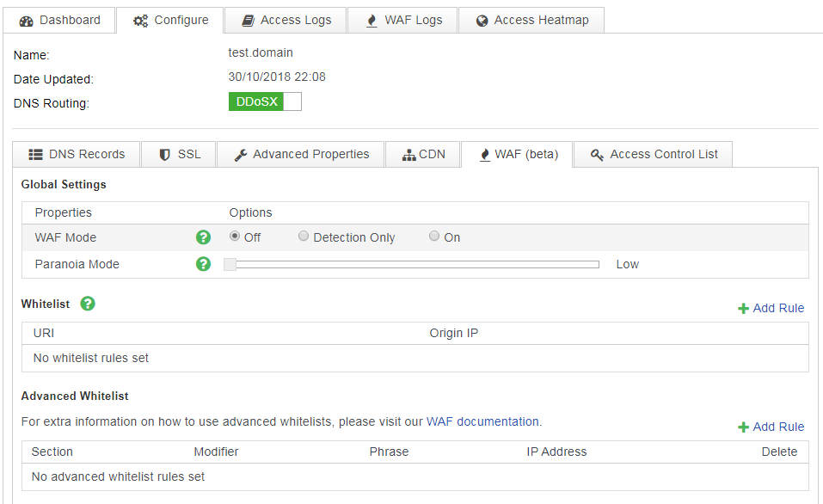The image size is (823, 504).
Task: Toggle the DDoSX DNS Routing switch
Action: click(x=265, y=101)
